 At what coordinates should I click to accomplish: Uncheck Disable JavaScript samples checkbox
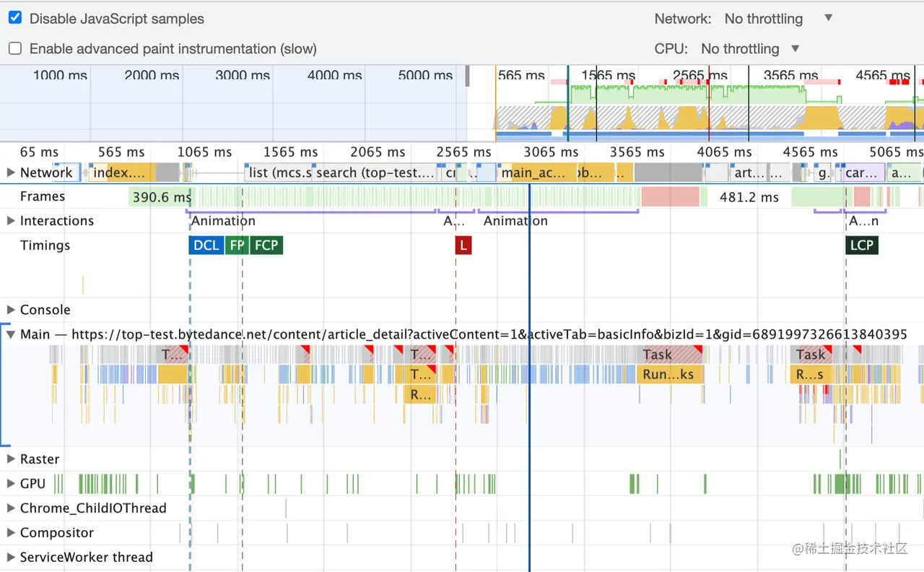pyautogui.click(x=15, y=18)
